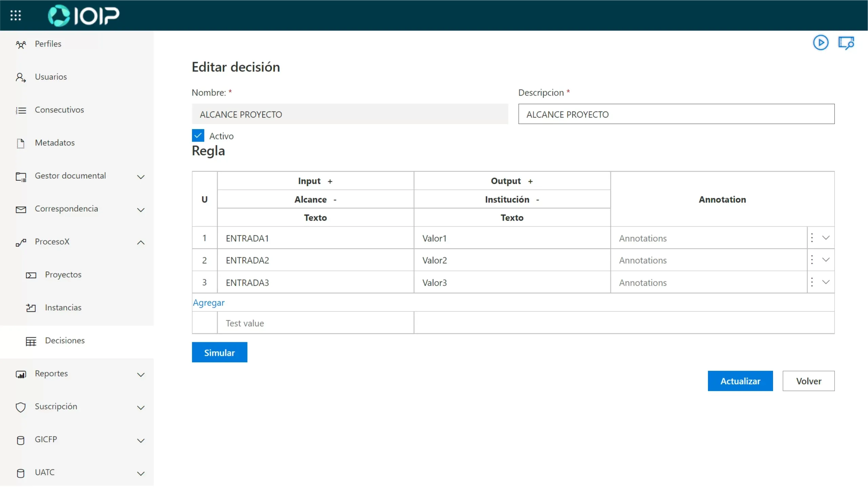Toggle the Activo checkbox
Image resolution: width=868 pixels, height=487 pixels.
point(198,136)
